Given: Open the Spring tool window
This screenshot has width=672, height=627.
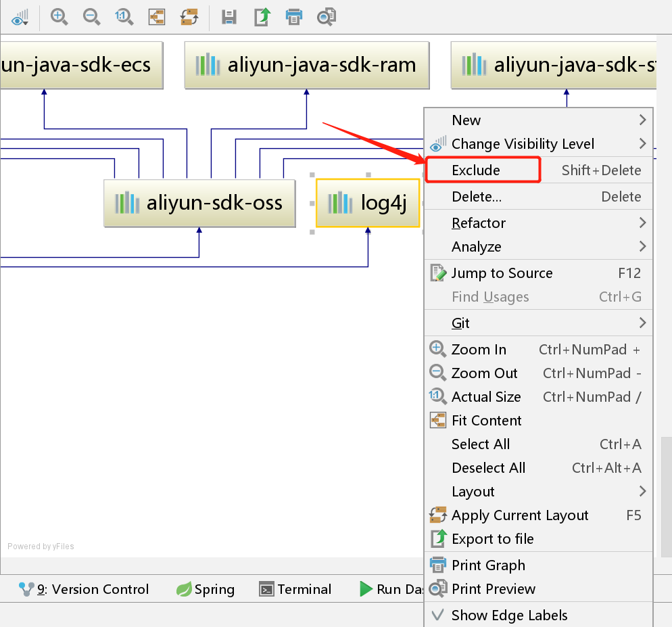Looking at the screenshot, I should (x=206, y=589).
